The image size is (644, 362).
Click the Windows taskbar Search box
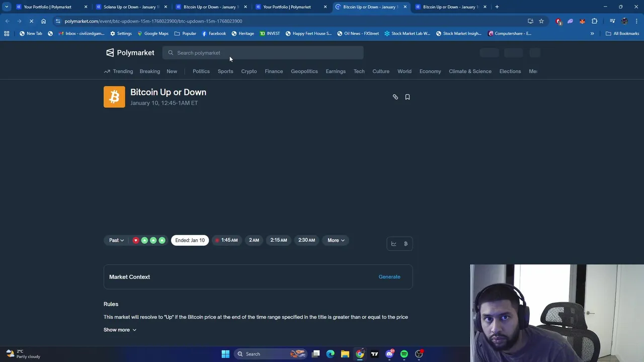[270, 354]
